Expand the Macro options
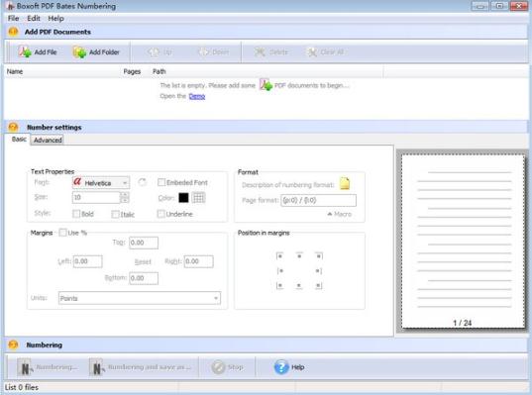The height and width of the screenshot is (395, 532). tap(339, 214)
